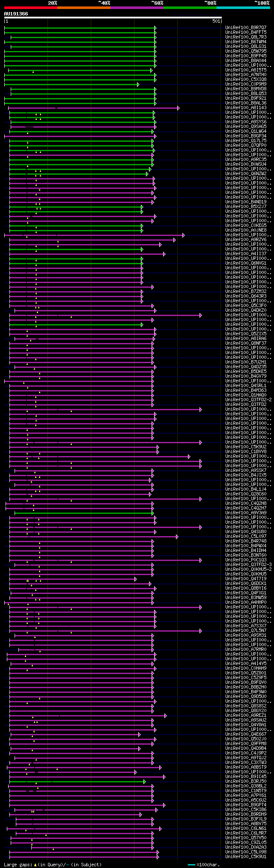
Task: Select the UniRef100_A9SSK7 label
Action: 246,471
